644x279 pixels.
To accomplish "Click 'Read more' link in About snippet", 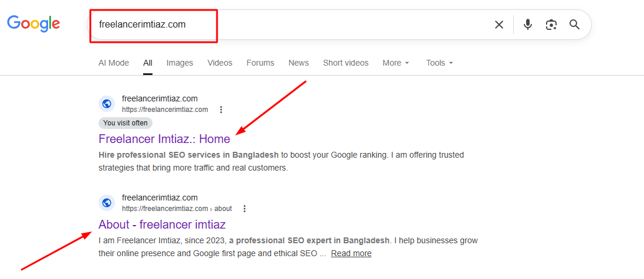I will point(351,253).
